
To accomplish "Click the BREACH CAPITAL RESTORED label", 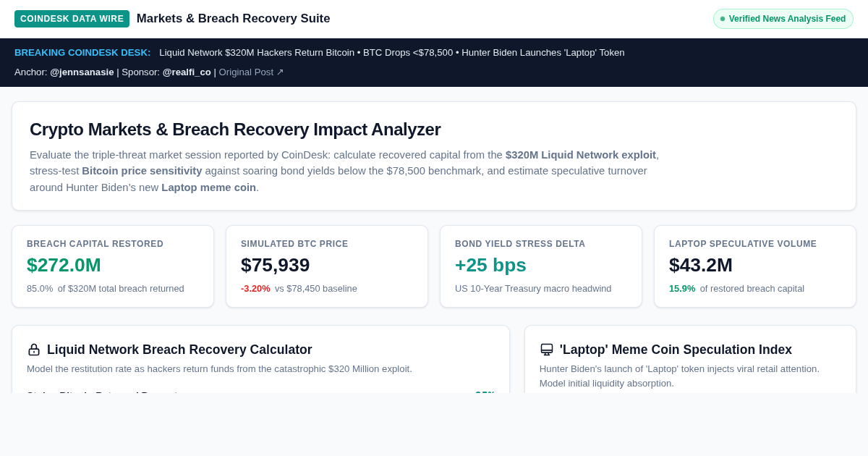I will [x=95, y=244].
